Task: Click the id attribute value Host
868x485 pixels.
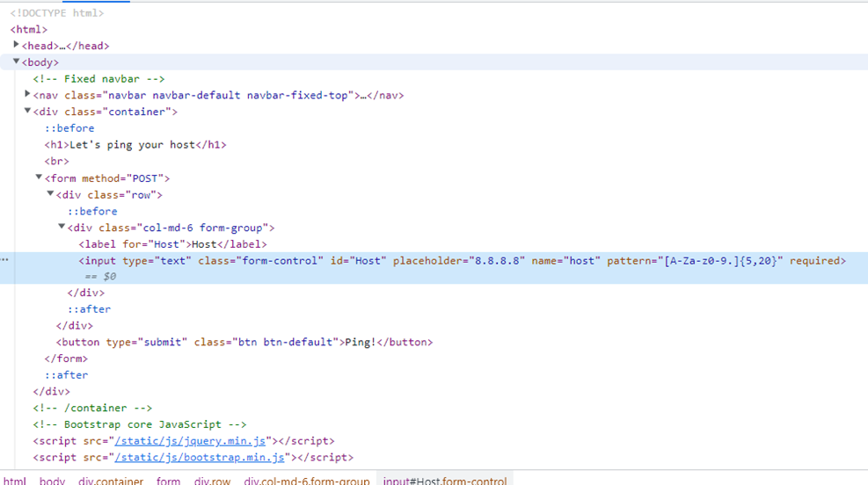Action: pos(368,260)
